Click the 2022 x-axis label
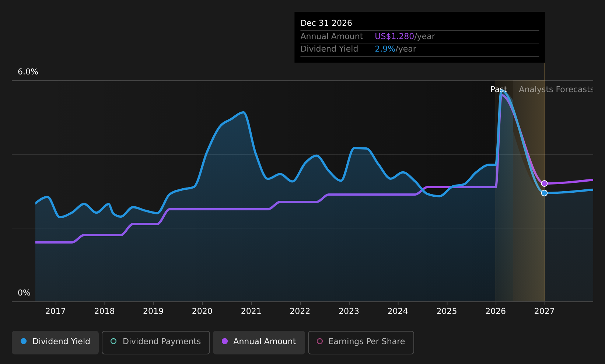Screen dimensions: 605x364 tap(300, 311)
